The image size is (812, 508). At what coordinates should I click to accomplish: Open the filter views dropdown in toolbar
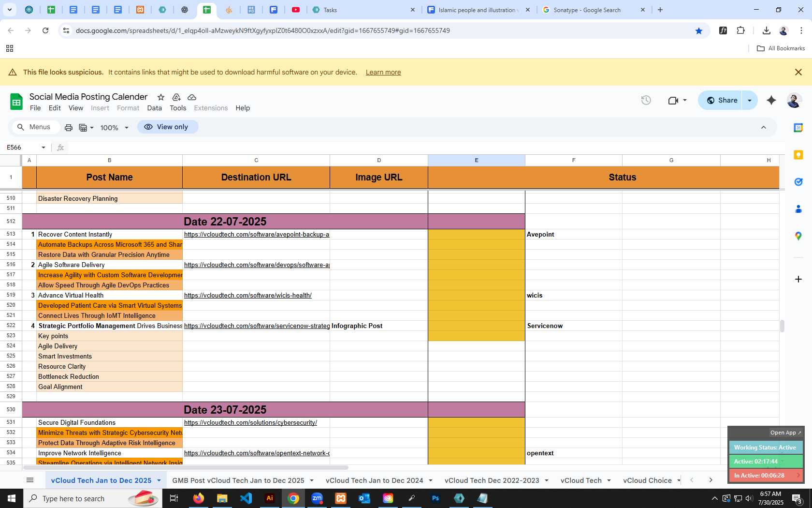[86, 128]
